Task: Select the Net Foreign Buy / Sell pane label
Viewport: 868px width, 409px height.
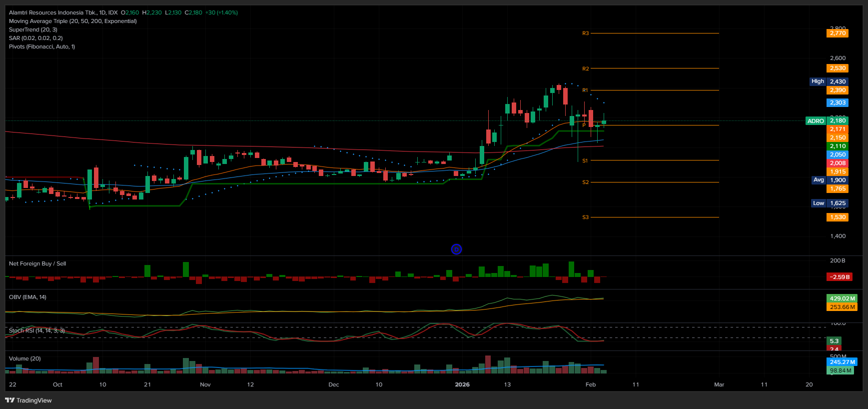Action: (x=37, y=263)
